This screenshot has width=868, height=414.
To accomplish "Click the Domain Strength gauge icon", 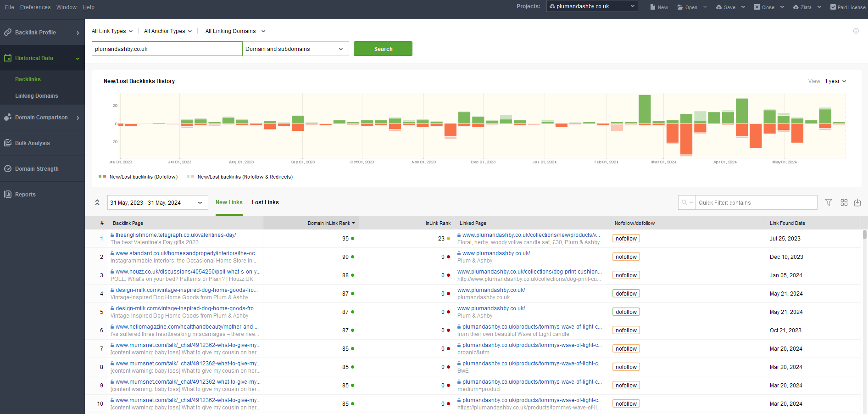I will (x=8, y=168).
